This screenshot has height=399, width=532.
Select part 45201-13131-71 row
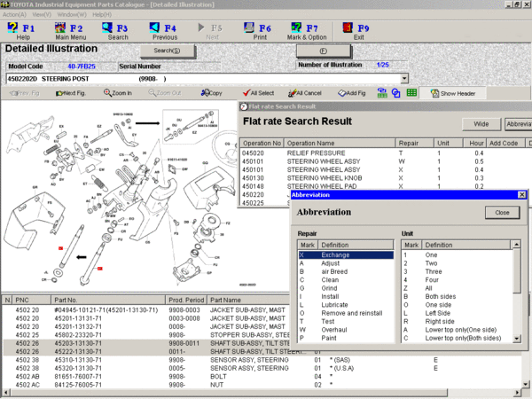click(x=146, y=318)
